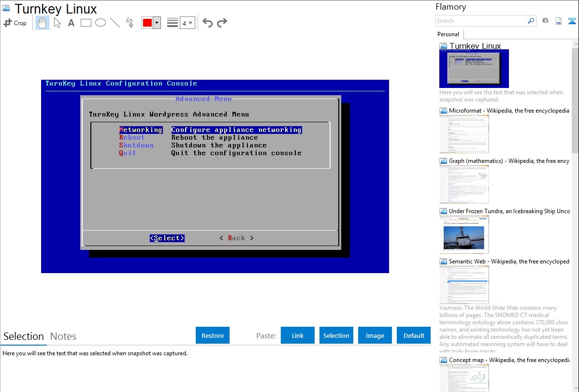579x392 pixels.
Task: Click the line thickness icon
Action: [172, 23]
